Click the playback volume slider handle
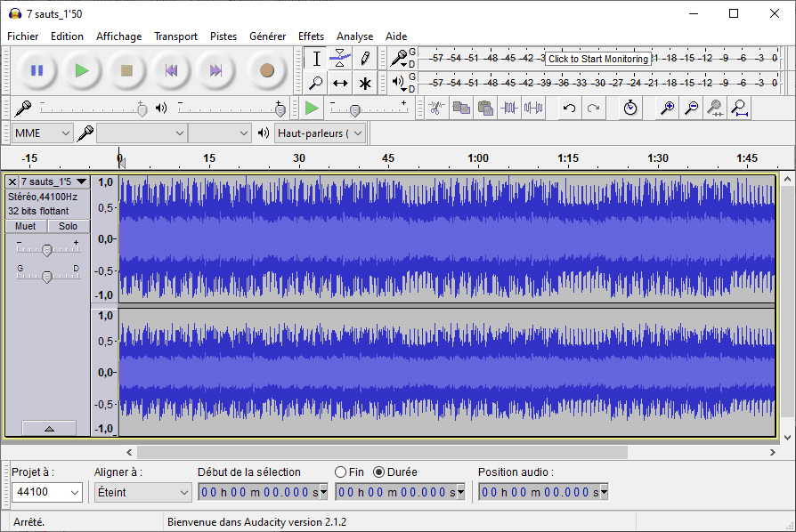The width and height of the screenshot is (796, 532). pyautogui.click(x=280, y=109)
